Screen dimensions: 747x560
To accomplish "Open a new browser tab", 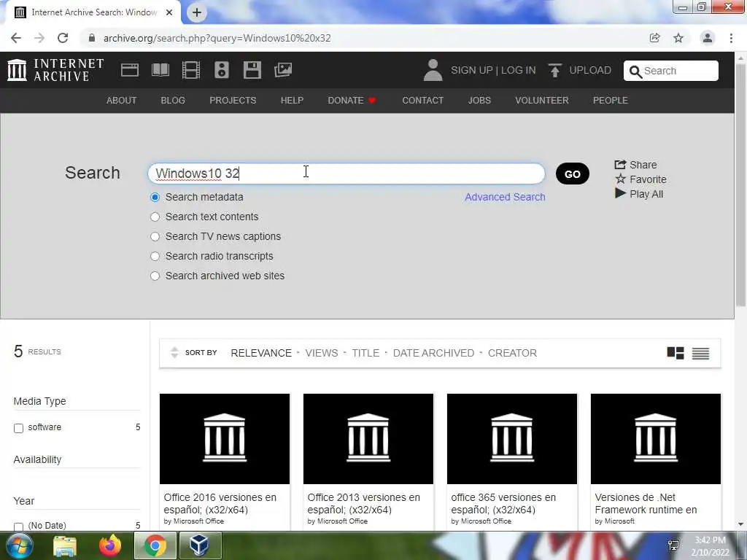I will tap(197, 12).
